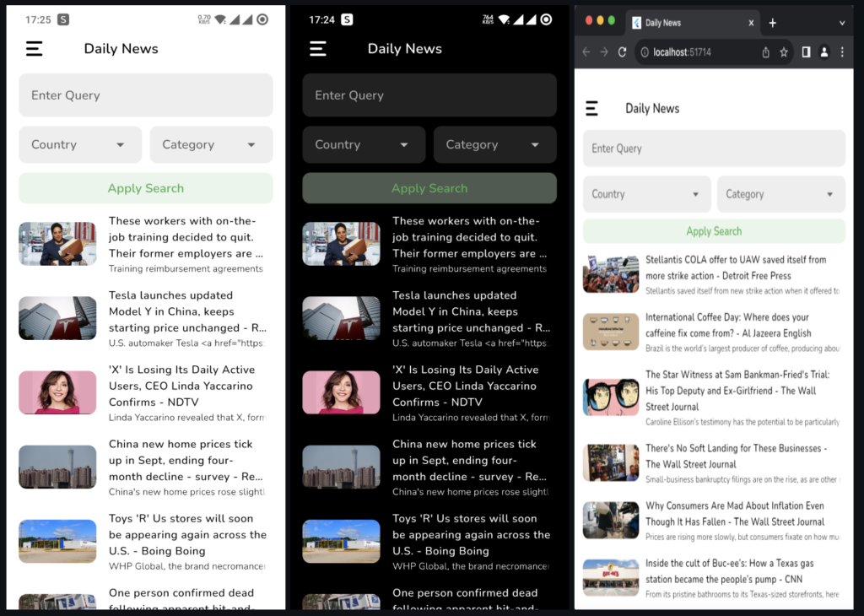Open Country dropdown in browser page

pyautogui.click(x=647, y=194)
